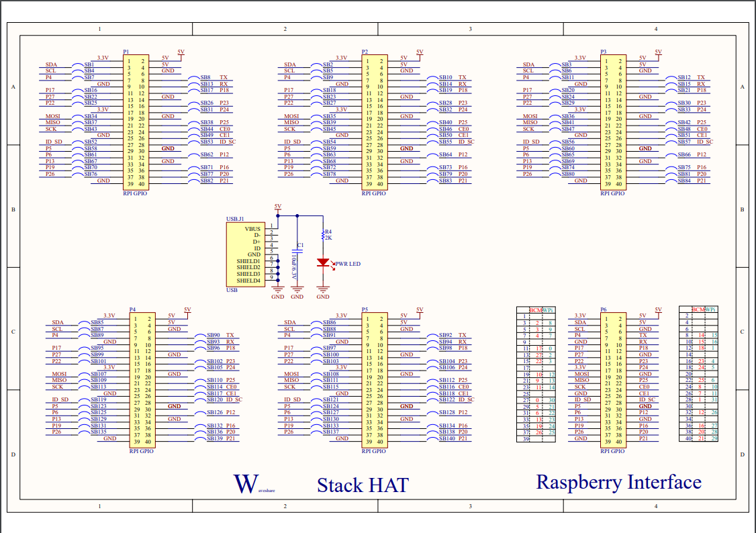Click the Stack HAT title text
756x533 pixels.
click(365, 484)
